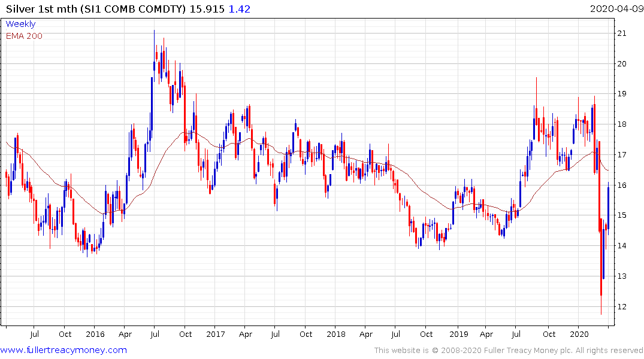
Task: Select the x-axis label 2020
Action: point(579,334)
